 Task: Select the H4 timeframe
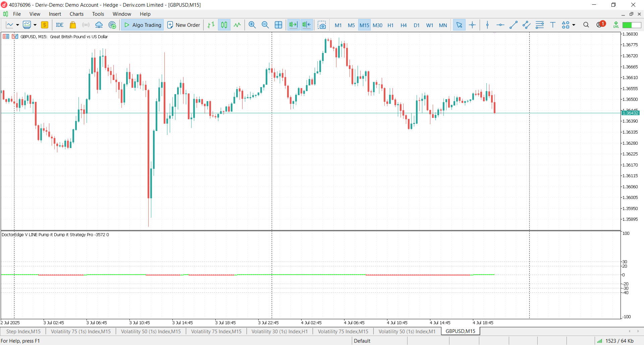[x=404, y=25]
